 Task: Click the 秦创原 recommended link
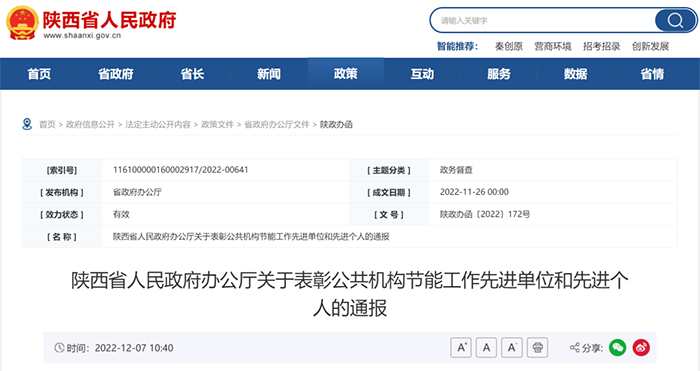[x=508, y=46]
